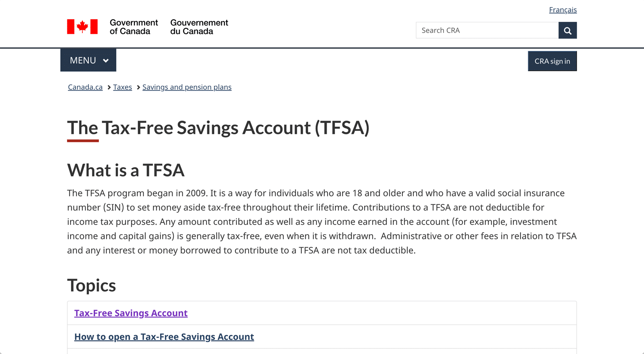Expand the MENU dropdown chevron
Screen dimensions: 644x354
tap(106, 61)
